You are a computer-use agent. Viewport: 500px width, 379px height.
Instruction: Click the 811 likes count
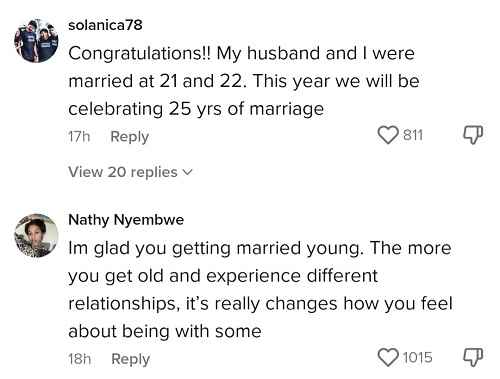coord(413,135)
